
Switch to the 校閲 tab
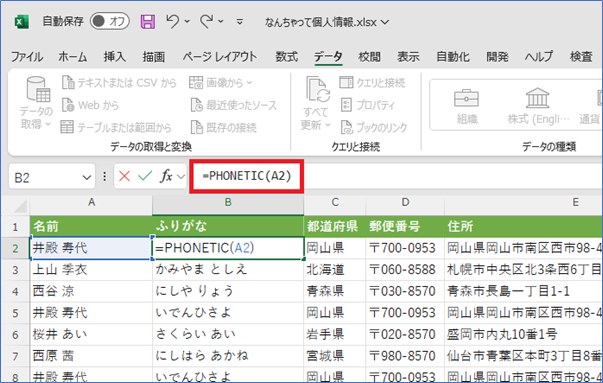coord(369,57)
